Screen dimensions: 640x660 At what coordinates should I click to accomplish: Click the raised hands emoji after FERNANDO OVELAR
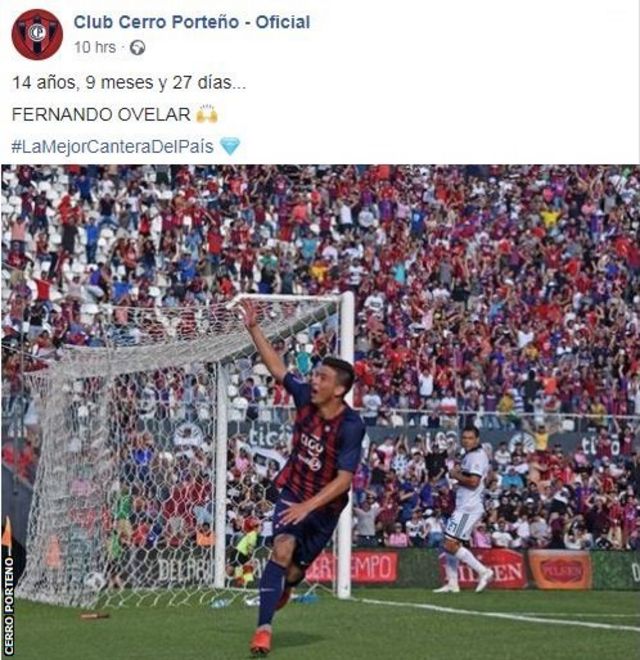pyautogui.click(x=207, y=114)
